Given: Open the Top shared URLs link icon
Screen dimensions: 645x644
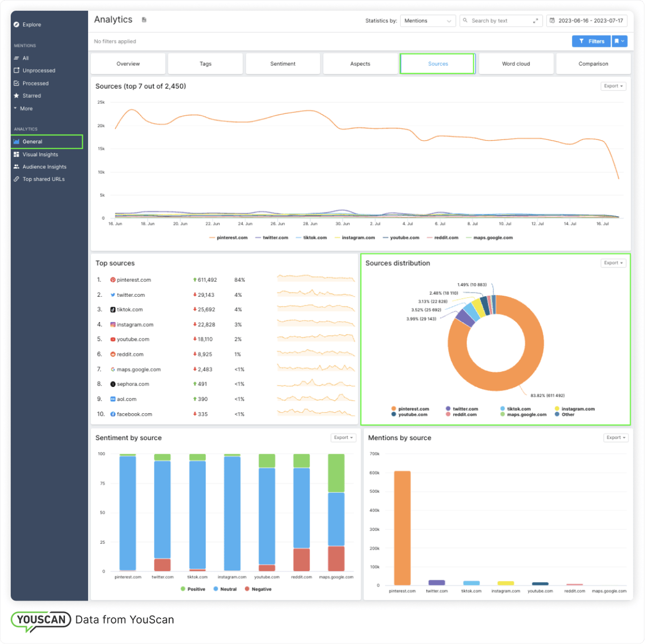Looking at the screenshot, I should click(x=17, y=179).
